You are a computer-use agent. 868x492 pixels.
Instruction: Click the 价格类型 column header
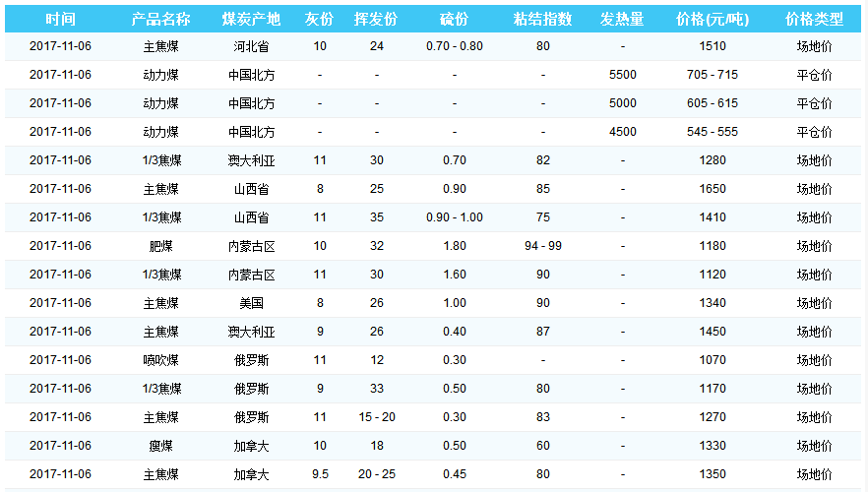[x=814, y=20]
